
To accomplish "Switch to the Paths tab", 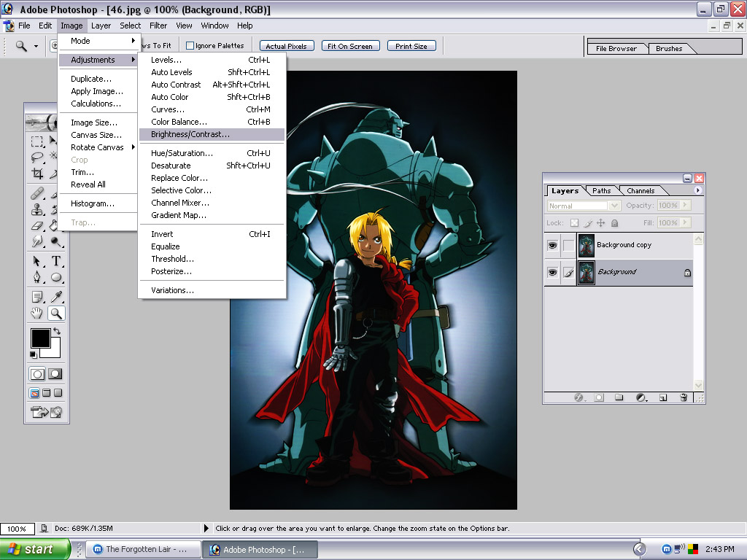I will click(x=601, y=191).
